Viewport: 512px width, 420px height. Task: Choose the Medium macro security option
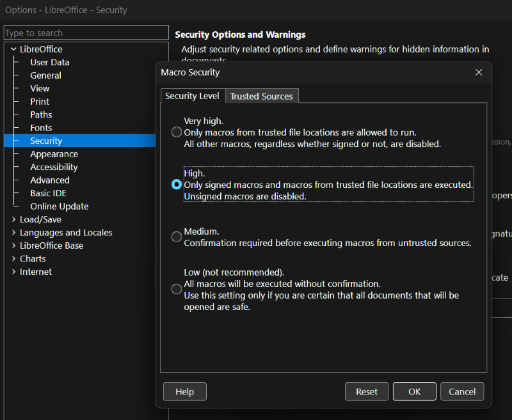pyautogui.click(x=177, y=237)
